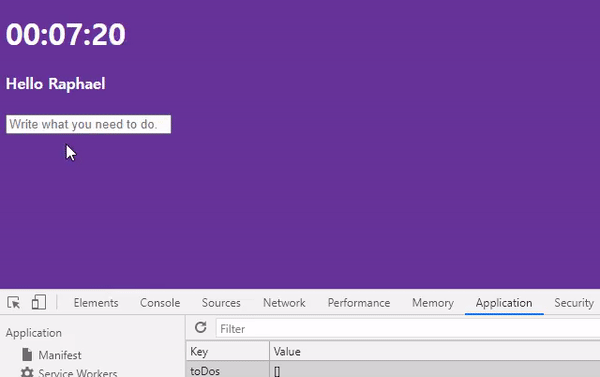Focus the 'Write what you need to do' input
600x377 pixels.
88,124
